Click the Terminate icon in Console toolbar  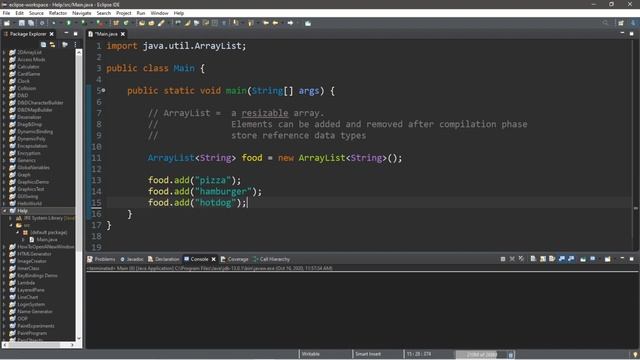click(x=503, y=259)
